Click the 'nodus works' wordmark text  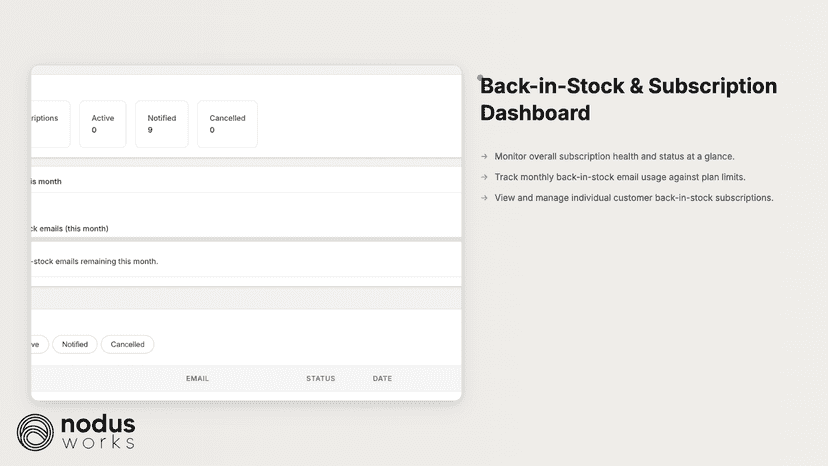tap(98, 432)
